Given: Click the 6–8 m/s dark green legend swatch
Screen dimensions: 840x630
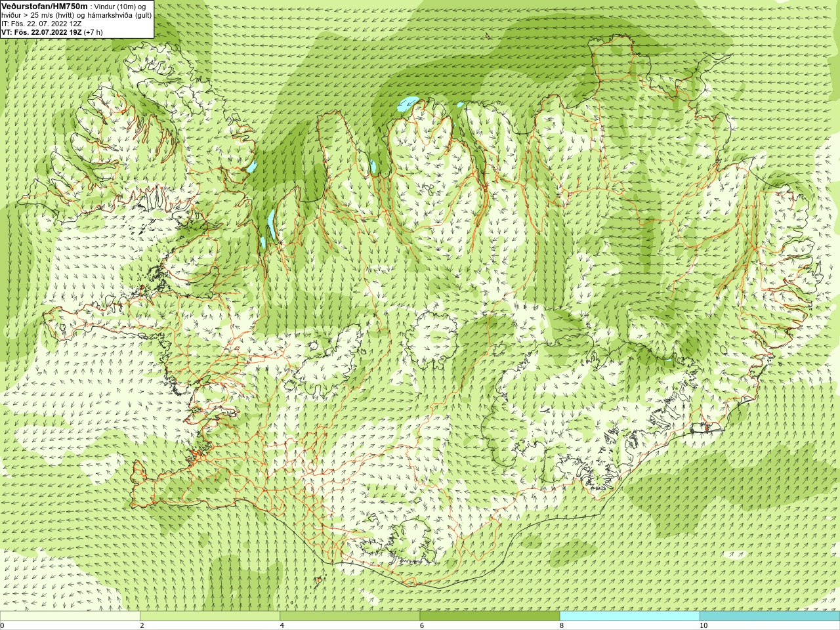Looking at the screenshot, I should point(490,616).
